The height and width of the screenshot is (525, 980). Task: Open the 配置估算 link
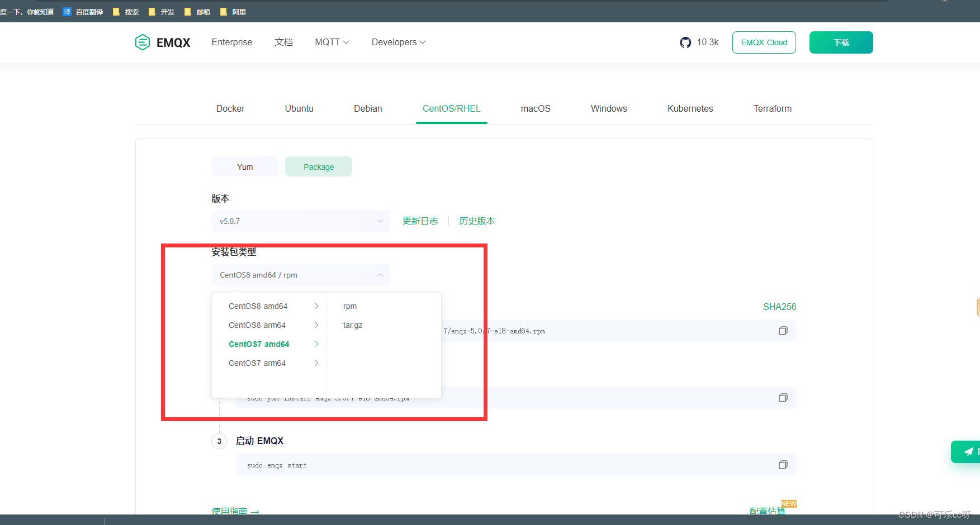click(767, 511)
